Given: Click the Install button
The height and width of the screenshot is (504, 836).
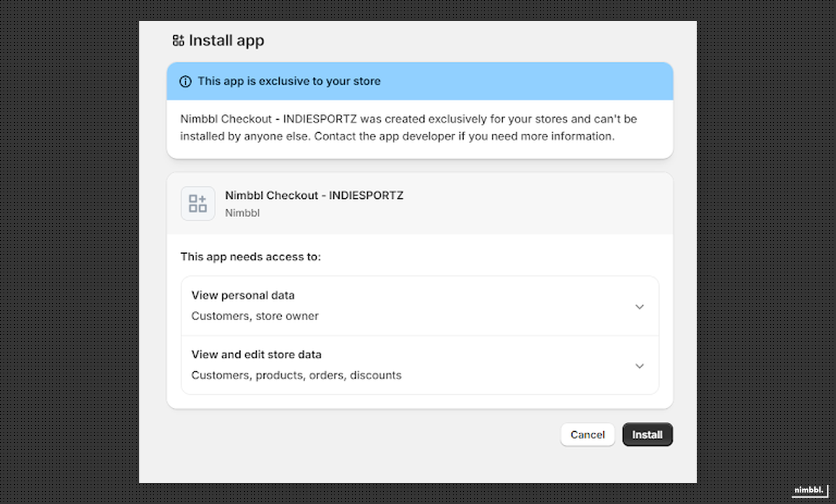Looking at the screenshot, I should [x=647, y=434].
